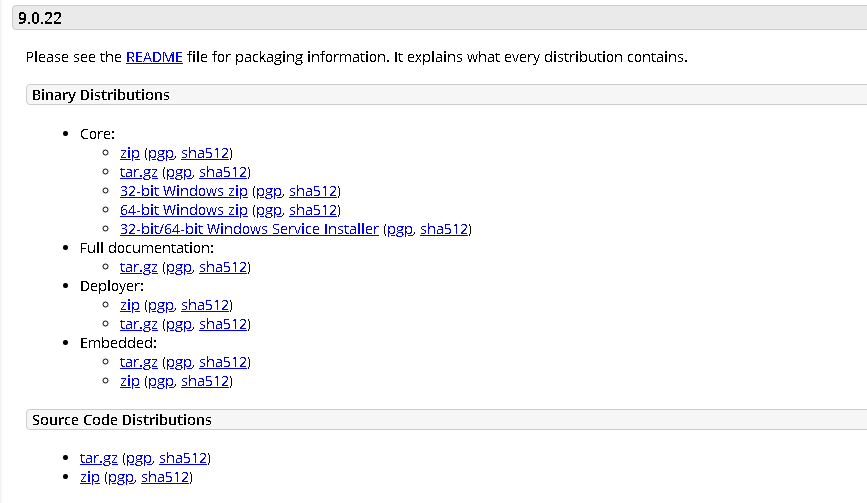This screenshot has width=867, height=503.
Task: Open pgp signature for Core zip
Action: pyautogui.click(x=161, y=154)
